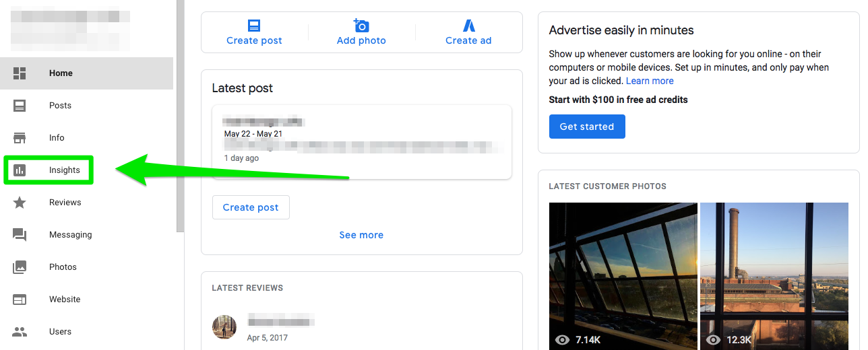Image resolution: width=868 pixels, height=350 pixels.
Task: Open the Home menu item
Action: [86, 73]
